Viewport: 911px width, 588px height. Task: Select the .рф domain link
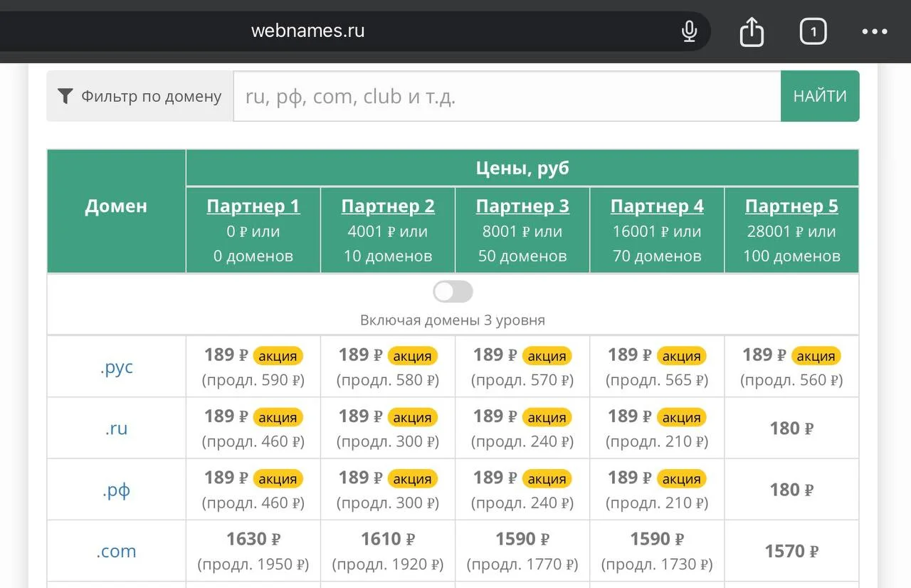tap(117, 490)
